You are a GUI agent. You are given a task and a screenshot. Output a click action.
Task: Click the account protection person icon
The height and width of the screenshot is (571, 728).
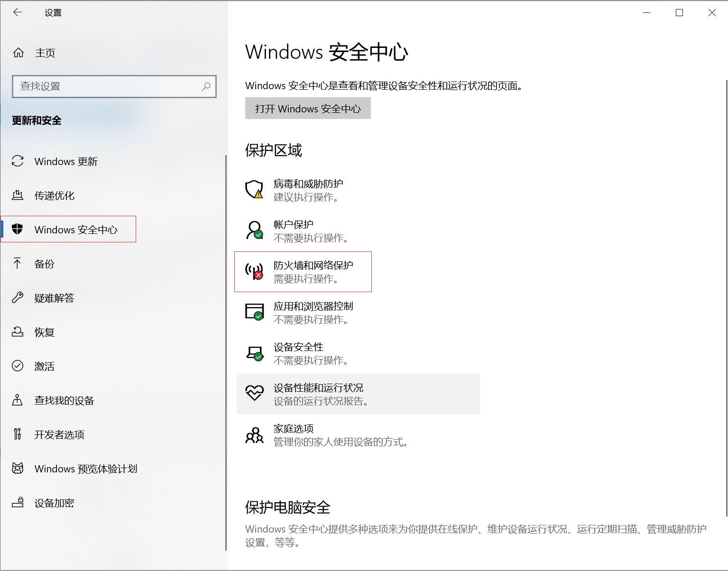(x=254, y=230)
